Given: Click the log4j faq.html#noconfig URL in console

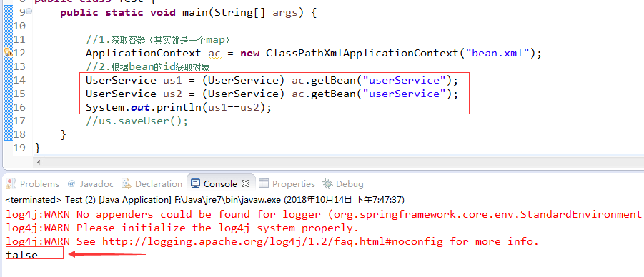Looking at the screenshot, I should (x=272, y=241).
